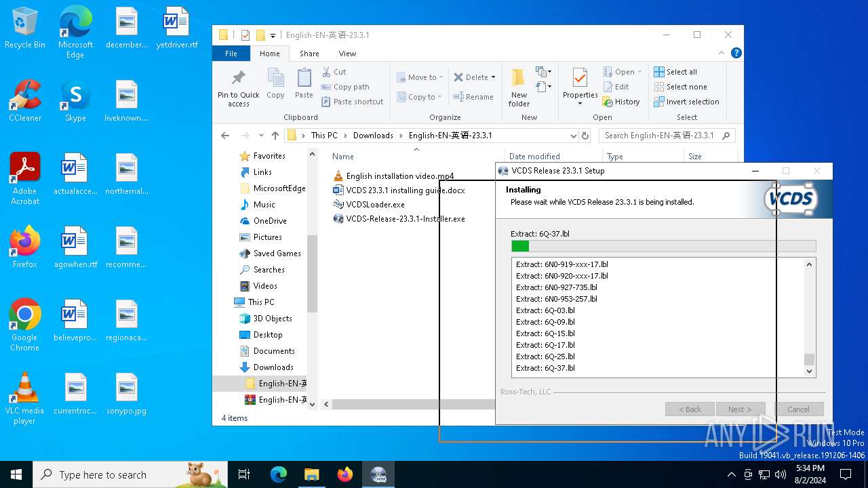The height and width of the screenshot is (488, 868).
Task: Sort by Date modified column
Action: [534, 157]
